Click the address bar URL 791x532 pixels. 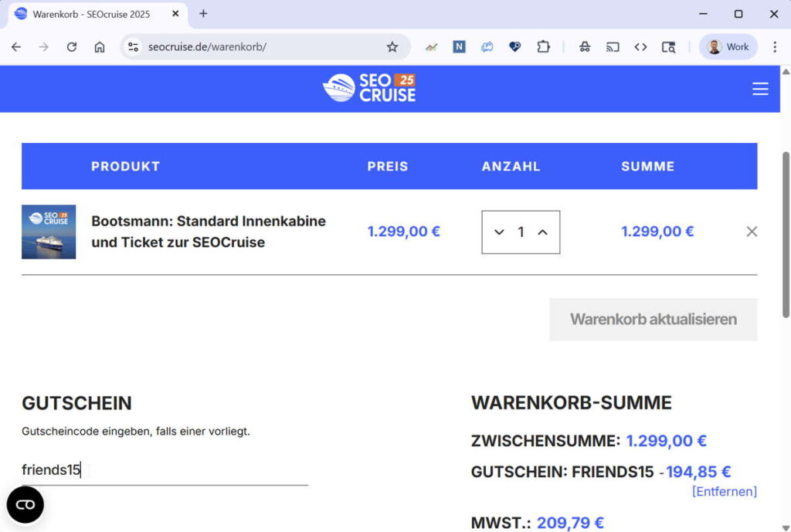207,47
